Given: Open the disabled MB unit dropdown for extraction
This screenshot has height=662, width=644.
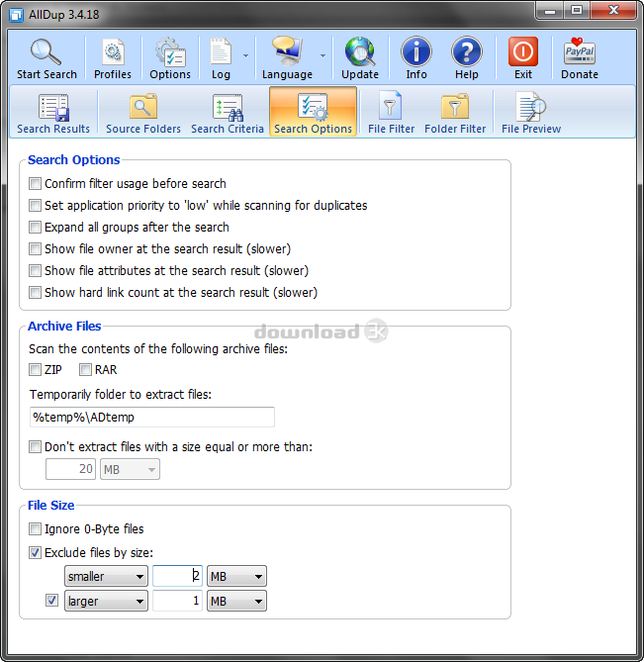Looking at the screenshot, I should [x=130, y=469].
